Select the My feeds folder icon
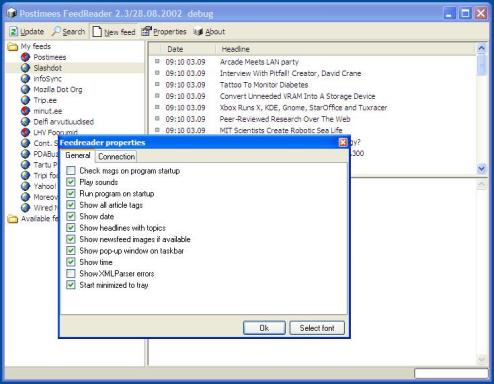Image resolution: width=494 pixels, height=384 pixels. [13, 47]
